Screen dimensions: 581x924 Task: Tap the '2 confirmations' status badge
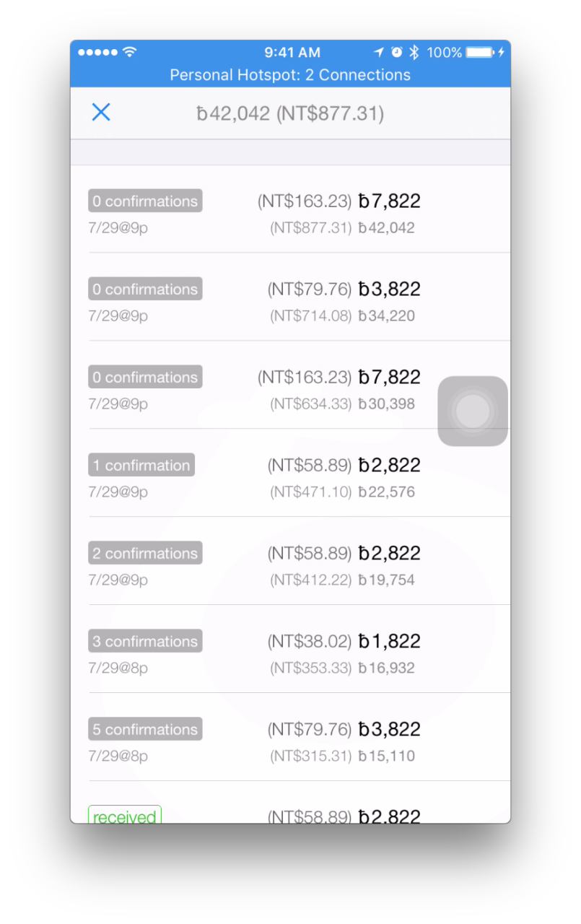point(145,553)
